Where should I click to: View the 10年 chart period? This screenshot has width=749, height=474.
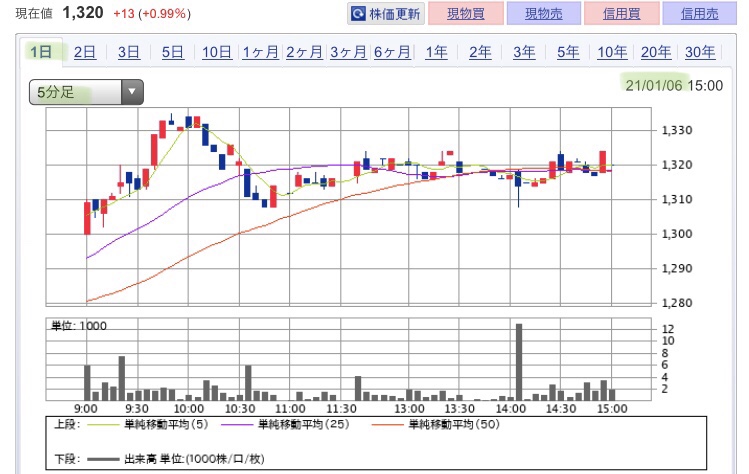click(612, 52)
